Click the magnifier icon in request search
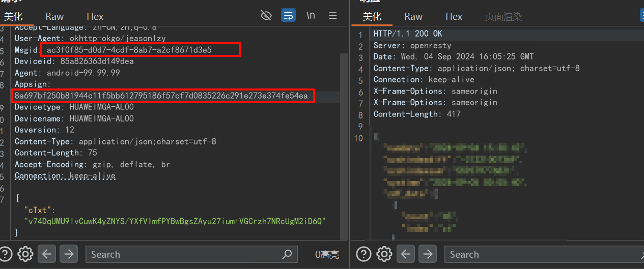The height and width of the screenshot is (269, 644). tap(287, 254)
